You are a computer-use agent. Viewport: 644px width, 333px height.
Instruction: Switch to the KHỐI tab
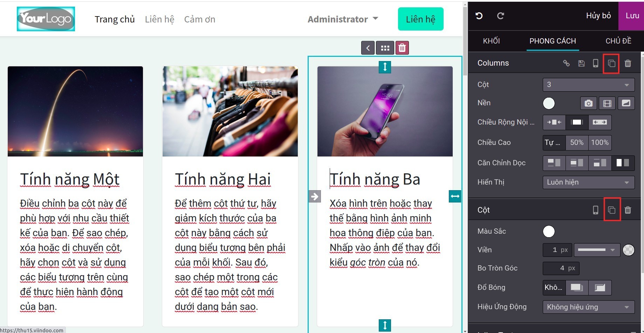[x=492, y=41]
